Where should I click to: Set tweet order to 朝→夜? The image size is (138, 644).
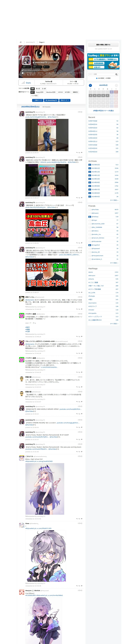[38, 89]
